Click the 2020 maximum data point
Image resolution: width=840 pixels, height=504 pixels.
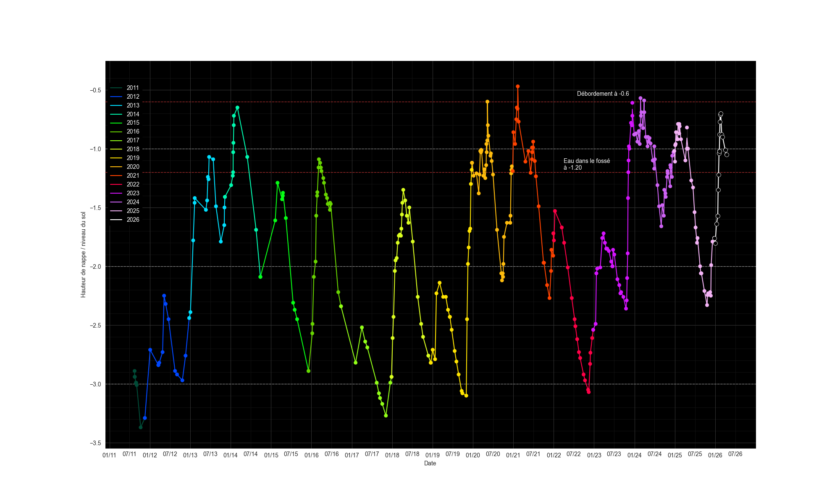487,102
